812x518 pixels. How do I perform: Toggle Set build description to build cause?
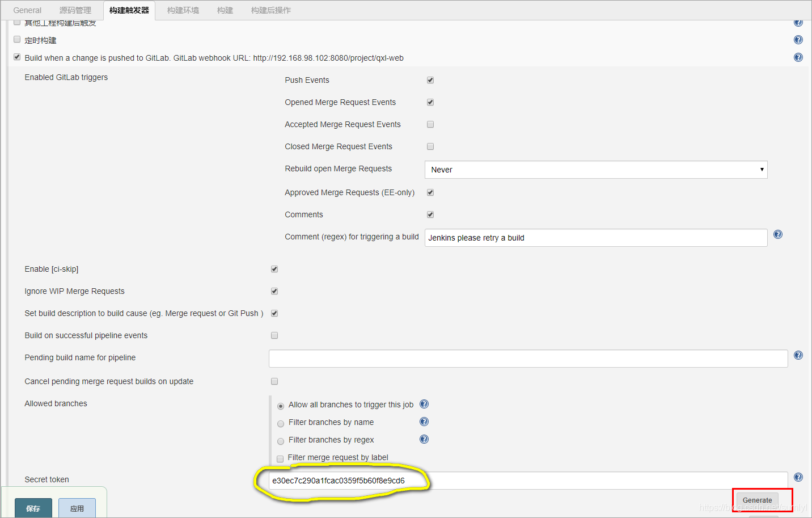coord(274,313)
